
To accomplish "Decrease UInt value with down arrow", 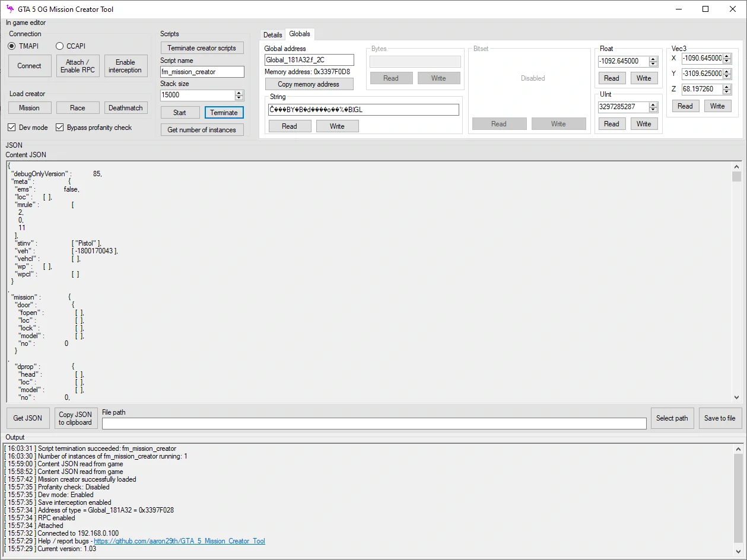I will point(653,110).
